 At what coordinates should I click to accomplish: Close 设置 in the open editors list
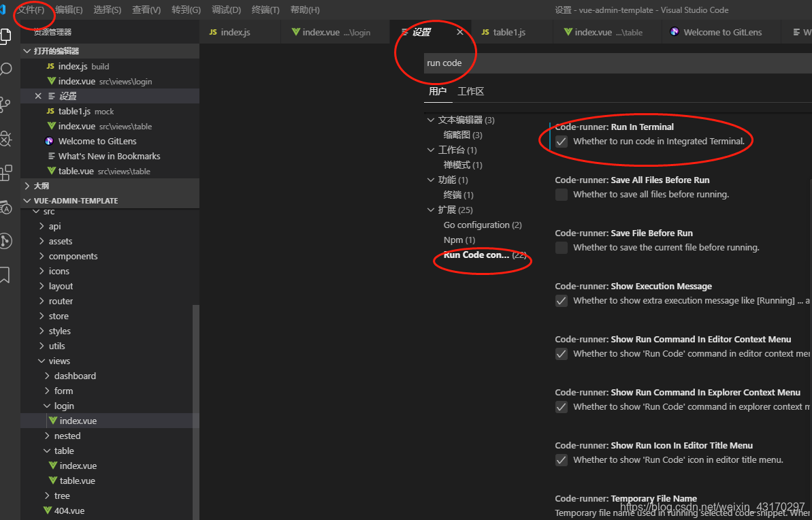[38, 97]
